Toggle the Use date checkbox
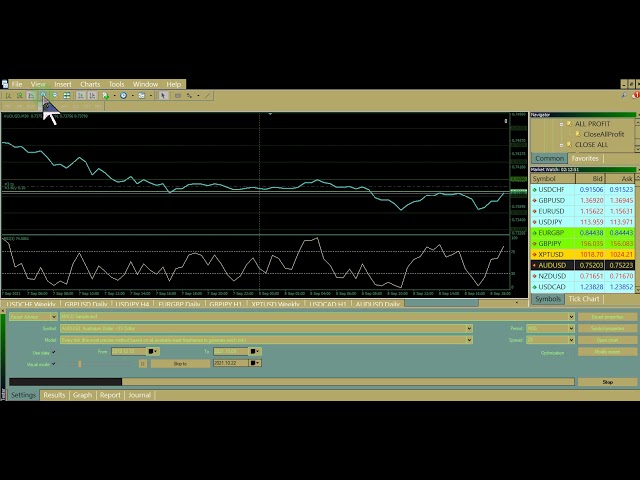Viewport: 640px width, 480px height. coord(54,352)
